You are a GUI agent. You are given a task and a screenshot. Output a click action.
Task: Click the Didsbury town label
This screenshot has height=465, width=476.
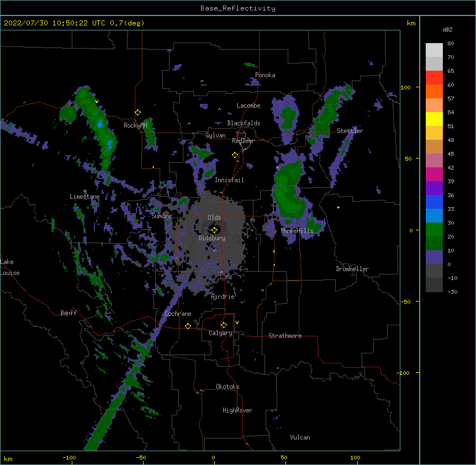point(211,238)
